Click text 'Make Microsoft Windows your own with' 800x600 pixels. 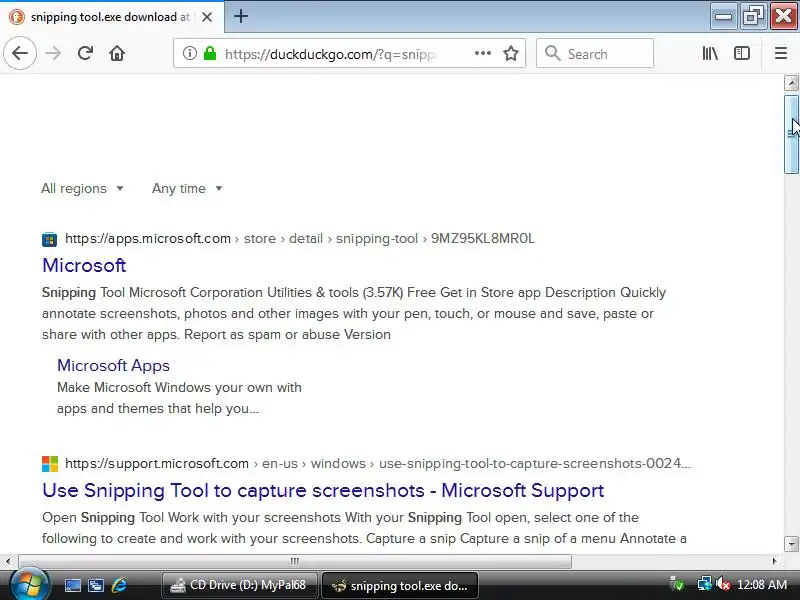(179, 387)
